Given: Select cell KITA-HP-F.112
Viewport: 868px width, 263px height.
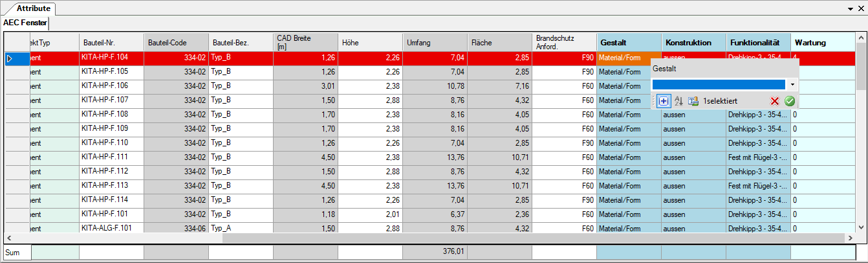Looking at the screenshot, I should (x=111, y=172).
